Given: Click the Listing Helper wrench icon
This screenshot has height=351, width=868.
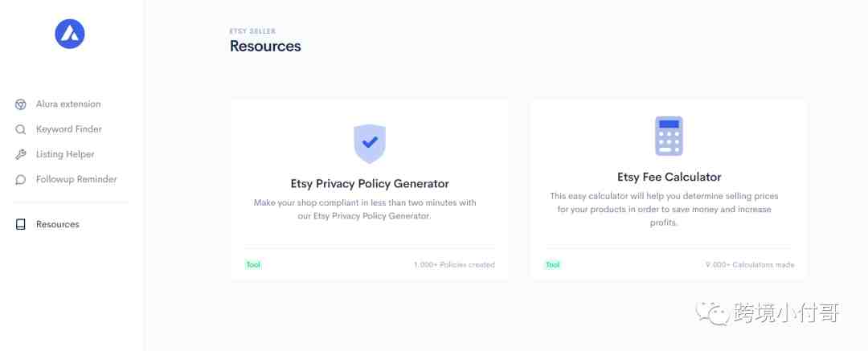Looking at the screenshot, I should click(x=21, y=154).
